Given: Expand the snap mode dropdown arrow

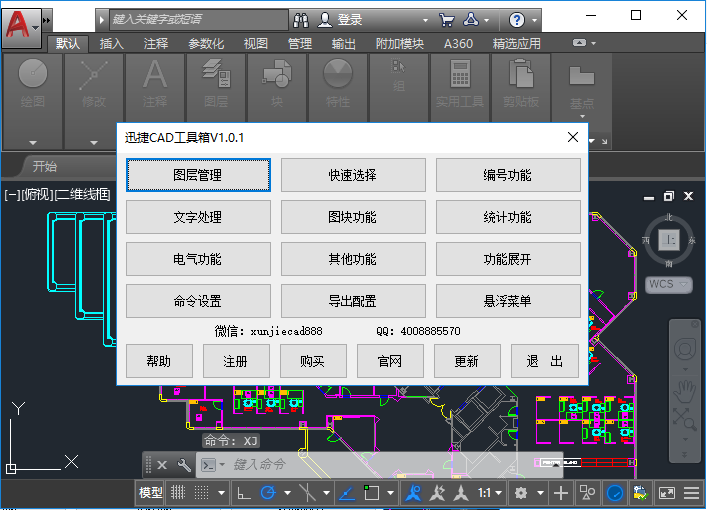Looking at the screenshot, I should click(x=221, y=493).
